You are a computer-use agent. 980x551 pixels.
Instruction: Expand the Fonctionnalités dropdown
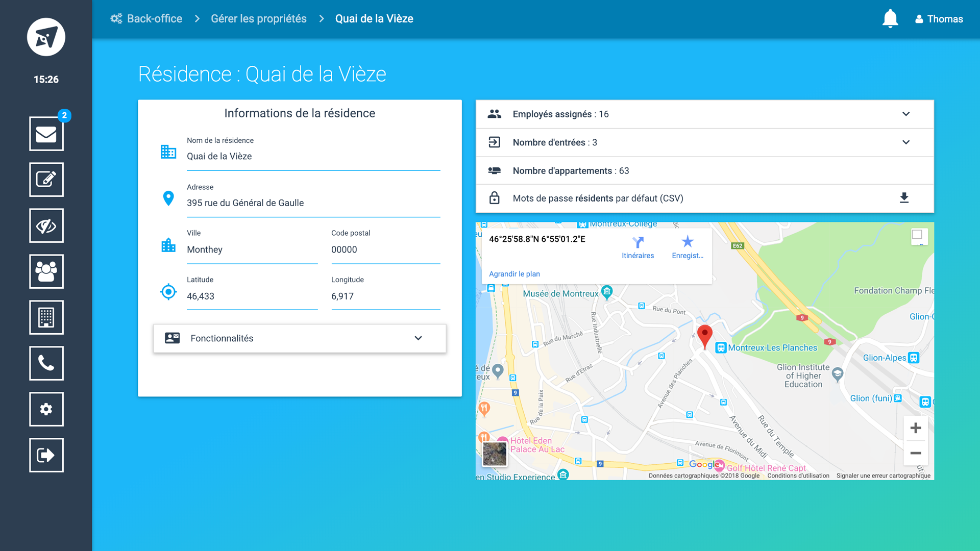click(x=418, y=338)
